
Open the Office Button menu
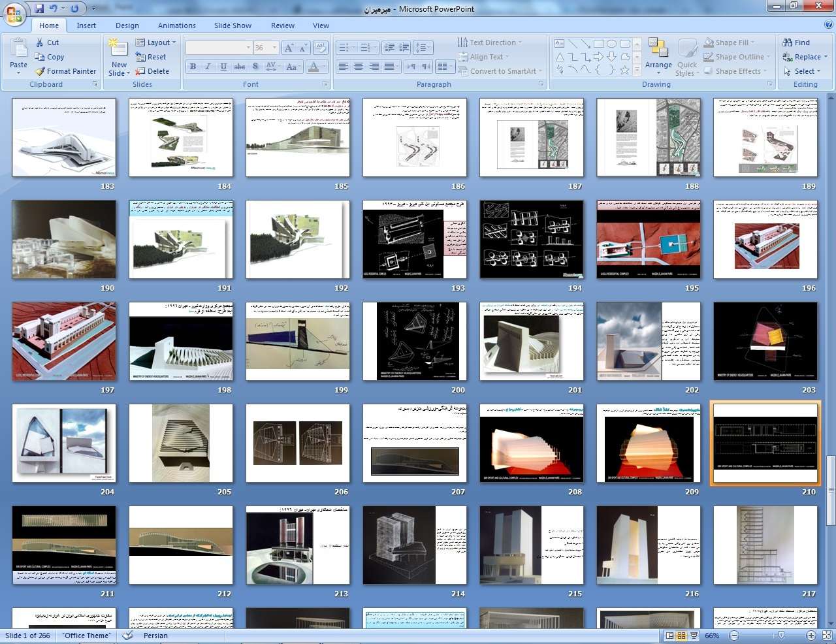coord(14,13)
